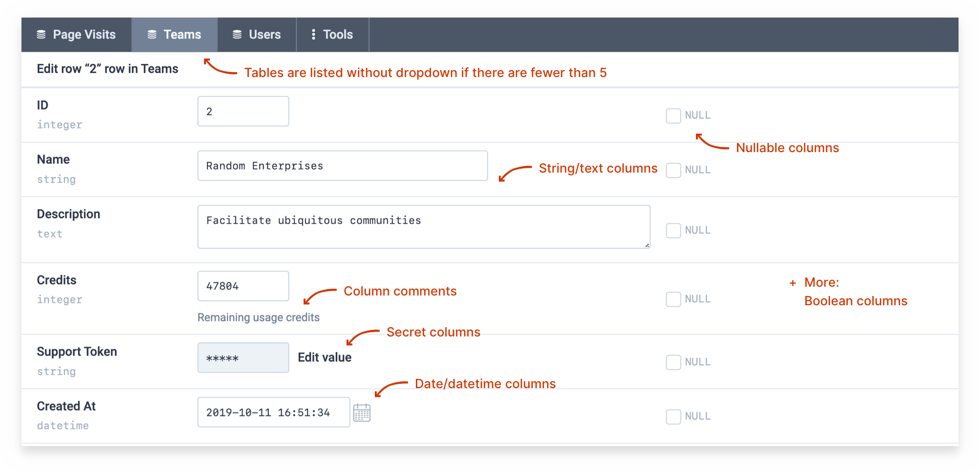Select the Credits number field
This screenshot has height=472, width=980.
pyautogui.click(x=243, y=286)
